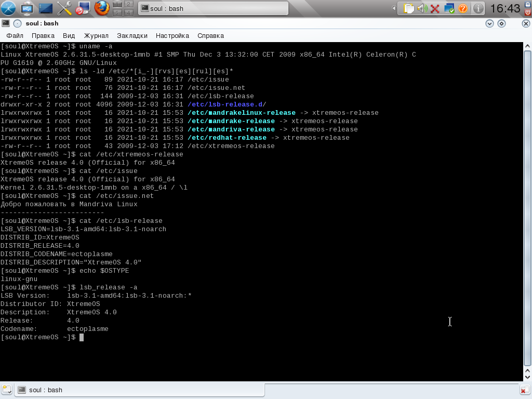Close the current Konsole tab icon

pos(525,390)
